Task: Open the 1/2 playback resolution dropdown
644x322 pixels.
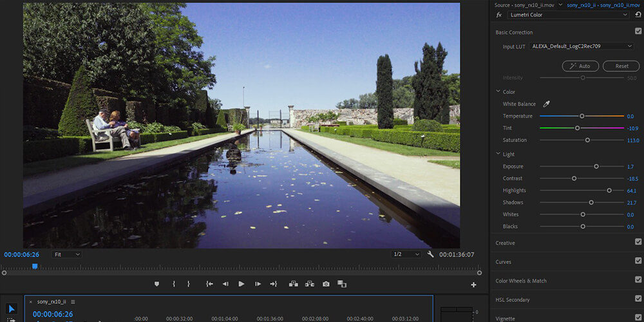Action: [406, 254]
